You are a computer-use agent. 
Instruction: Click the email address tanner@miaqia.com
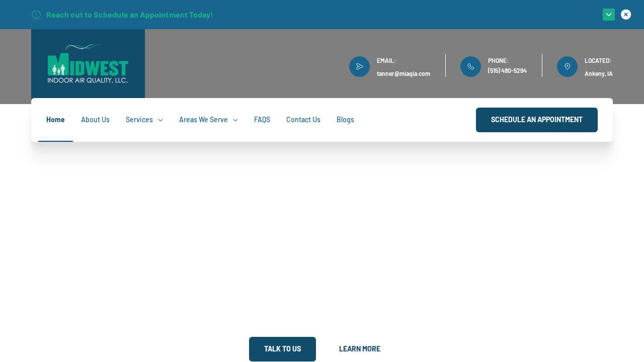tap(404, 73)
